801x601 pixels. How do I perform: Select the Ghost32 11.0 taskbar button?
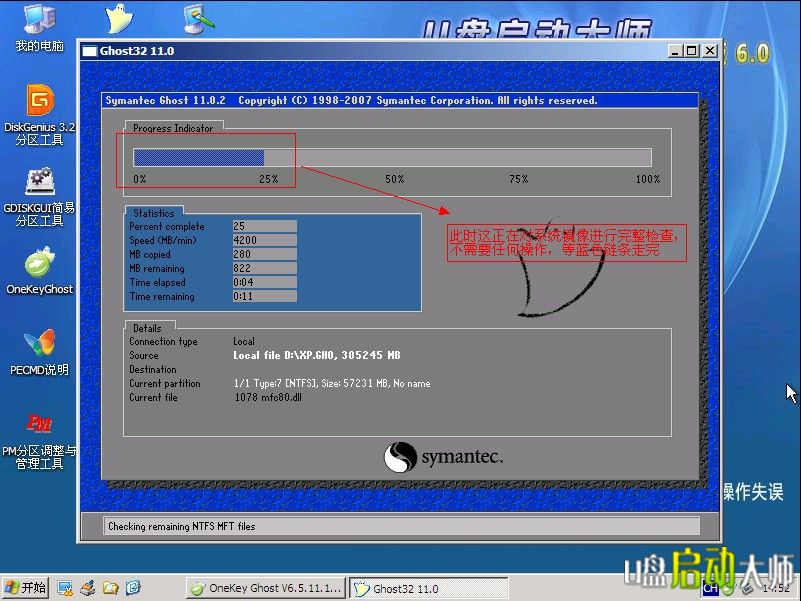click(x=427, y=588)
